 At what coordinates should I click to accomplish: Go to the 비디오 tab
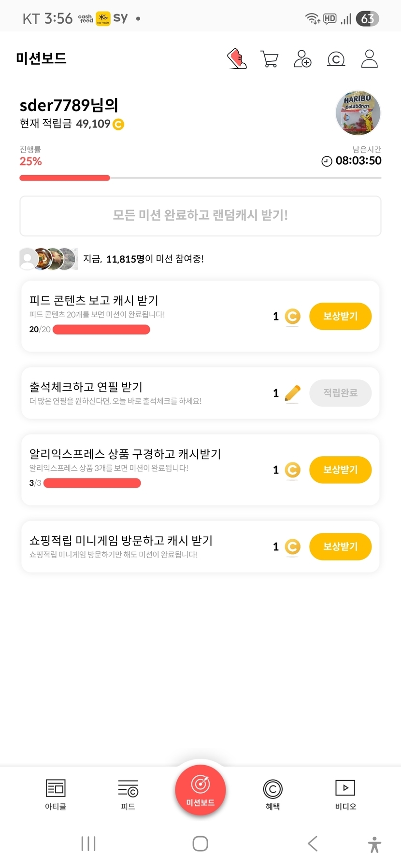point(345,794)
